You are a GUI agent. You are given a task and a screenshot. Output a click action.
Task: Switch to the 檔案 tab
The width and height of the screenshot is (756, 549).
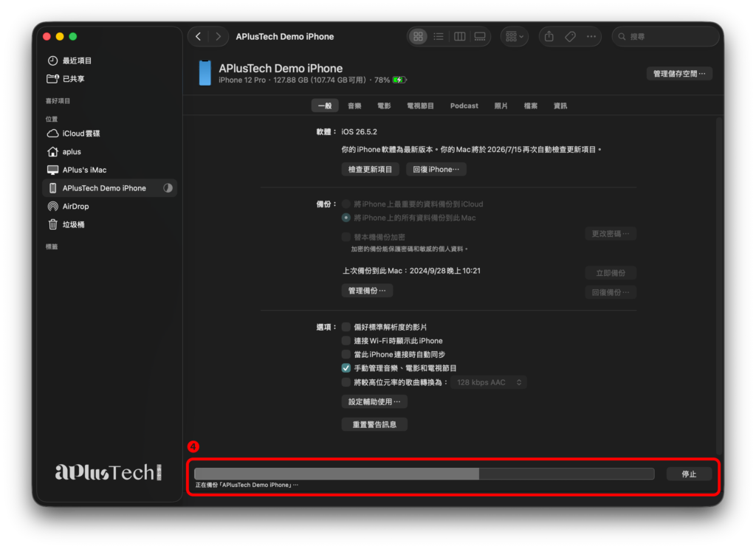tap(530, 106)
